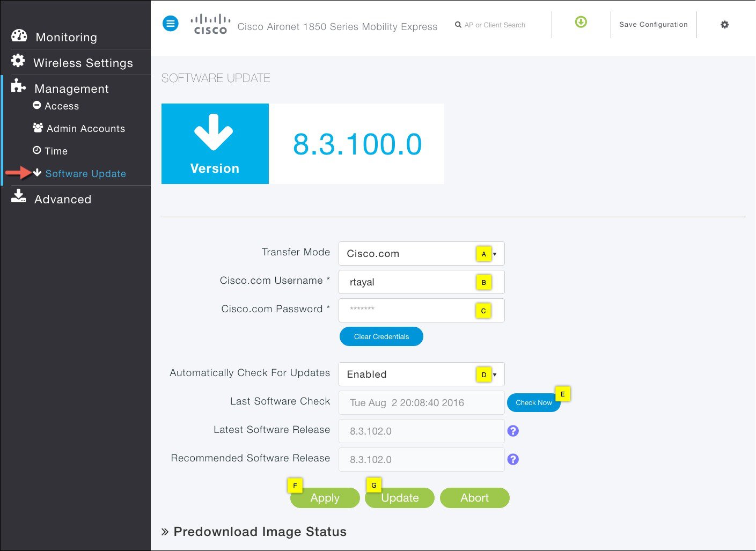
Task: Expand the Predownload Image Status section
Action: (x=254, y=532)
